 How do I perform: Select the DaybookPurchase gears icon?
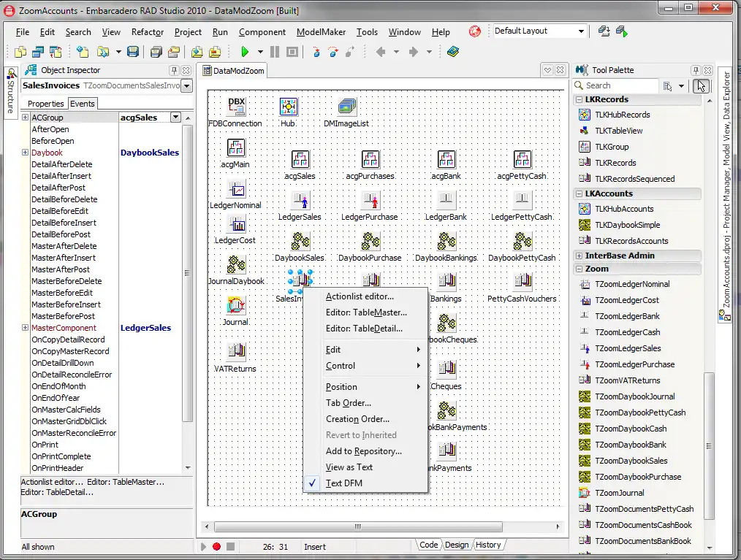click(x=370, y=241)
